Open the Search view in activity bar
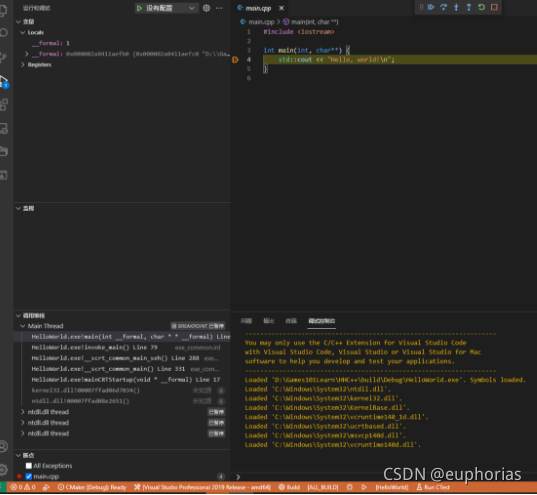Image resolution: width=537 pixels, height=495 pixels. coord(3,33)
